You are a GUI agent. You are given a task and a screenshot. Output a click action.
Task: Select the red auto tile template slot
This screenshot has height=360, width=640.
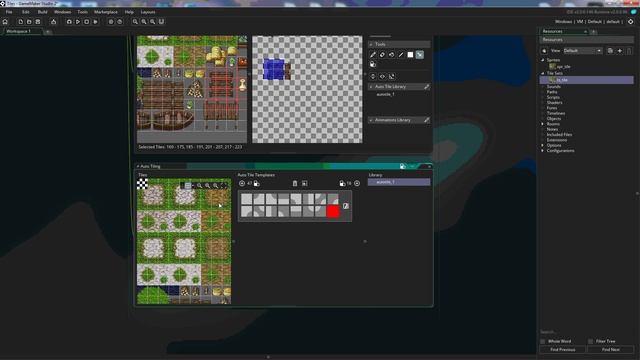[333, 211]
